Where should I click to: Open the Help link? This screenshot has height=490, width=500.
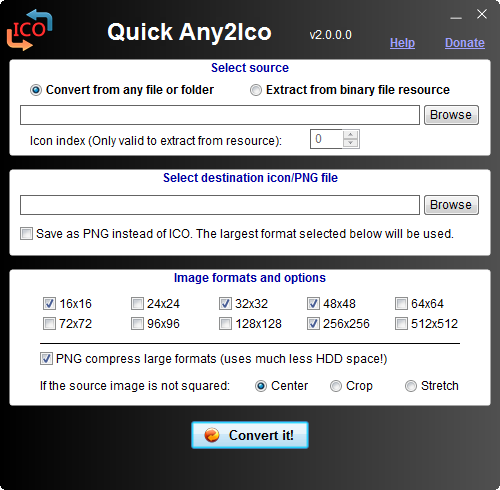(402, 43)
